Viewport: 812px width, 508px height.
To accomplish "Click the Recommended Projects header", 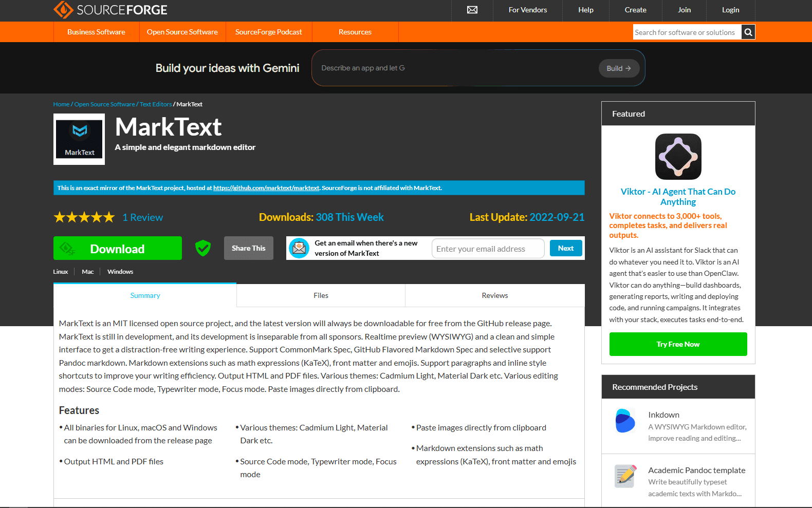I will 678,387.
